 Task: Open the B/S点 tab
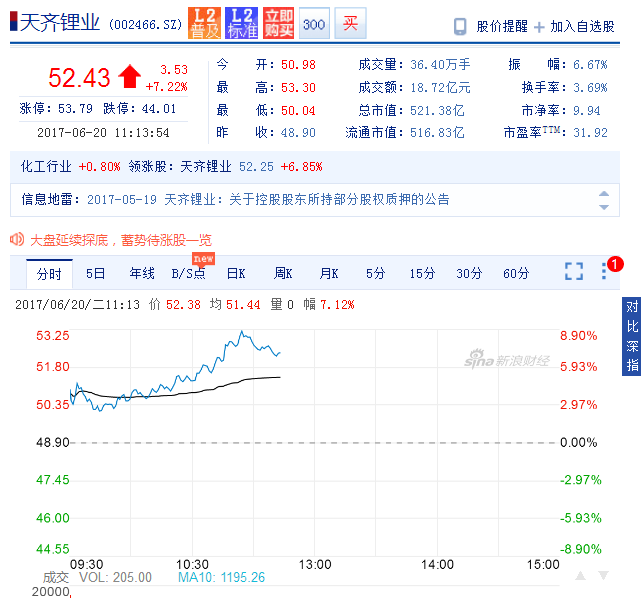(x=188, y=273)
